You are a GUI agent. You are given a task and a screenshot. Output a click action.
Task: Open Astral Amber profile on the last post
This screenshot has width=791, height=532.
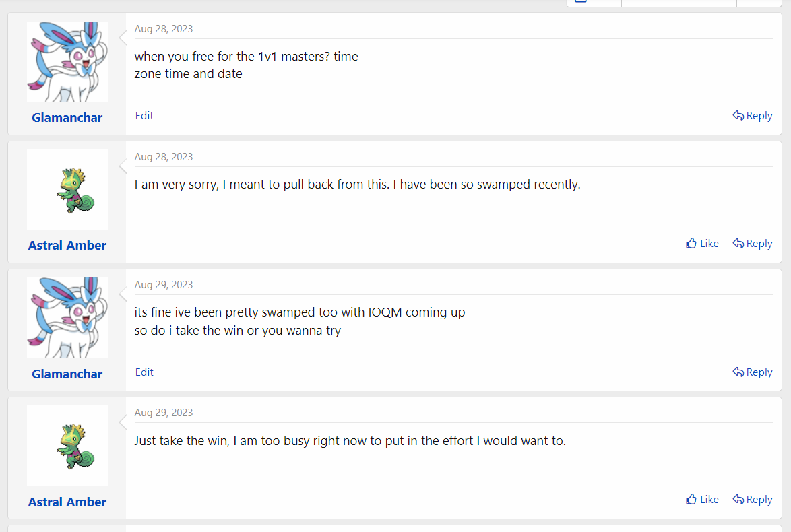tap(67, 502)
